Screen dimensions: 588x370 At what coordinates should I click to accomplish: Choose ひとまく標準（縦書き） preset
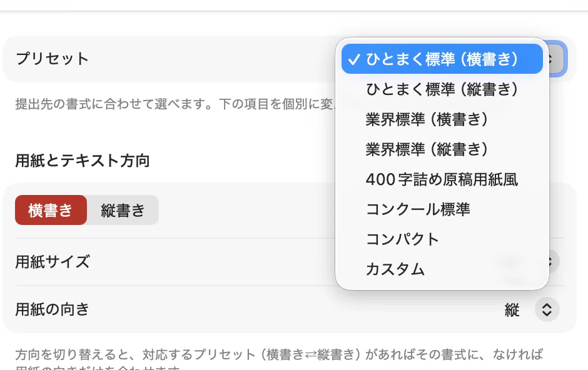pos(442,89)
